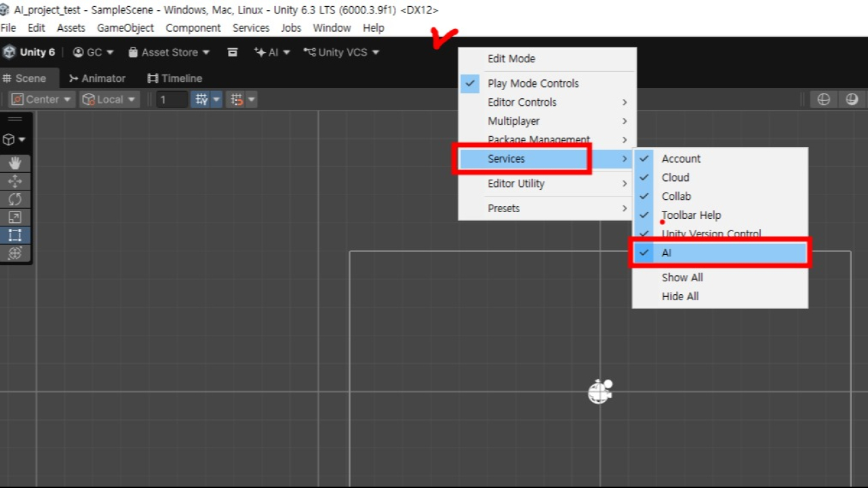Image resolution: width=868 pixels, height=488 pixels.
Task: Select the Rotate tool
Action: 15,199
